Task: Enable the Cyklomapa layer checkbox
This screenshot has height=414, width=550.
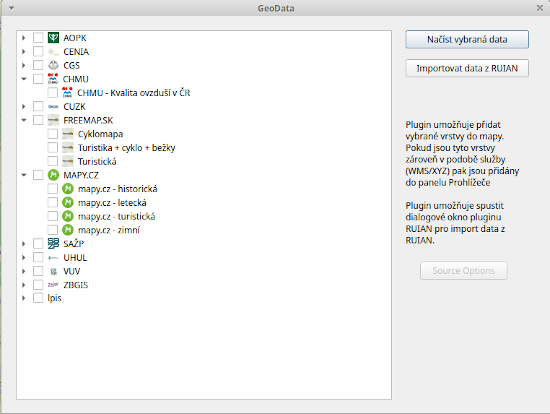Action: (53, 134)
